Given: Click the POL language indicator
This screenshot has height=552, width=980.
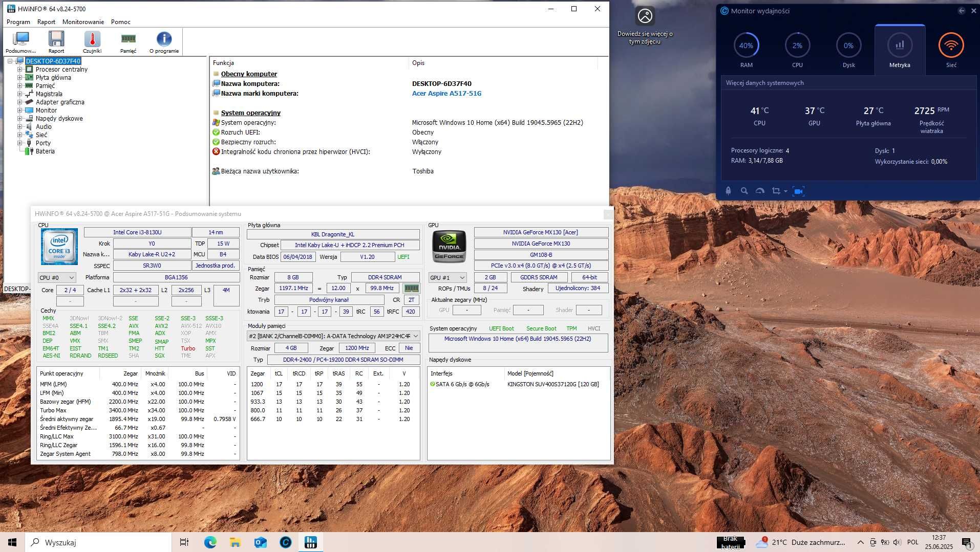Looking at the screenshot, I should pyautogui.click(x=912, y=542).
